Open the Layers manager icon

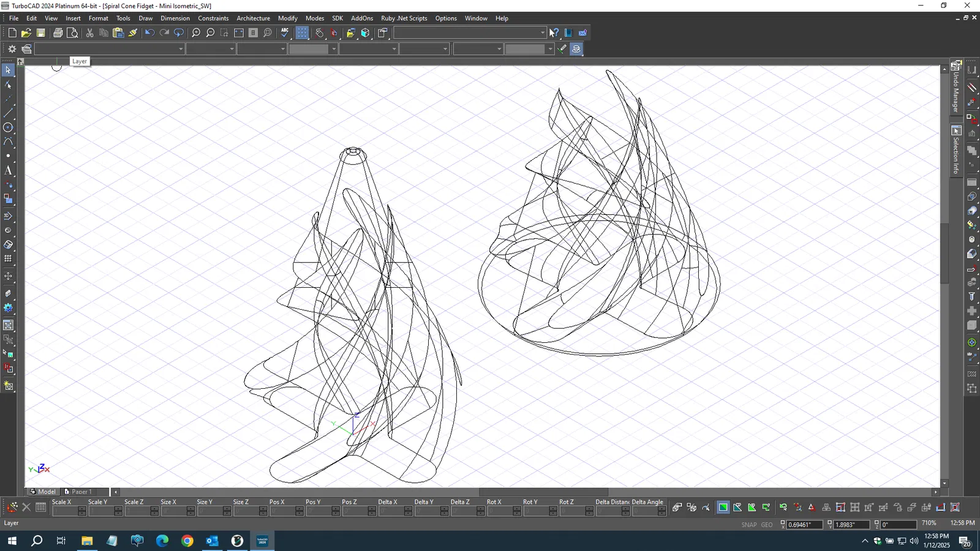point(26,49)
